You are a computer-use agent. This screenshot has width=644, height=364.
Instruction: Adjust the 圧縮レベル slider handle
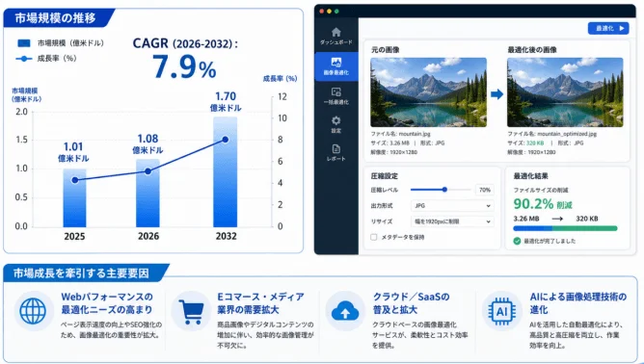(444, 190)
